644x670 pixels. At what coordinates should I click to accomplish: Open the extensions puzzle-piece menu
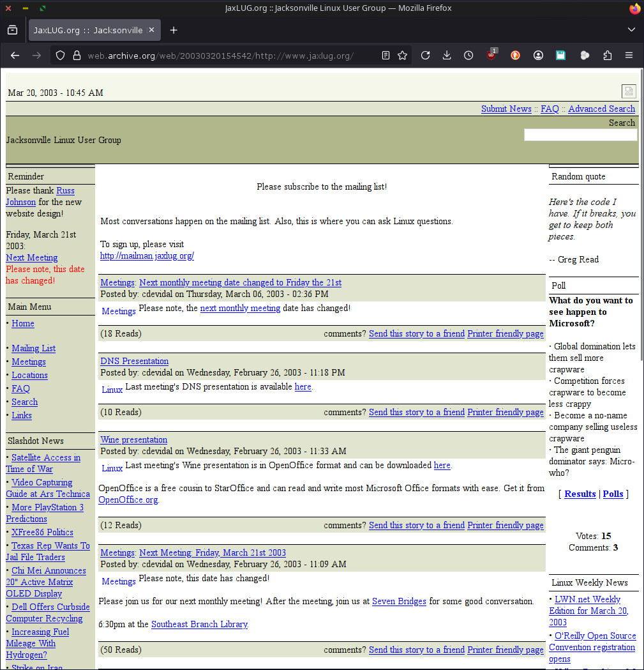tap(607, 56)
